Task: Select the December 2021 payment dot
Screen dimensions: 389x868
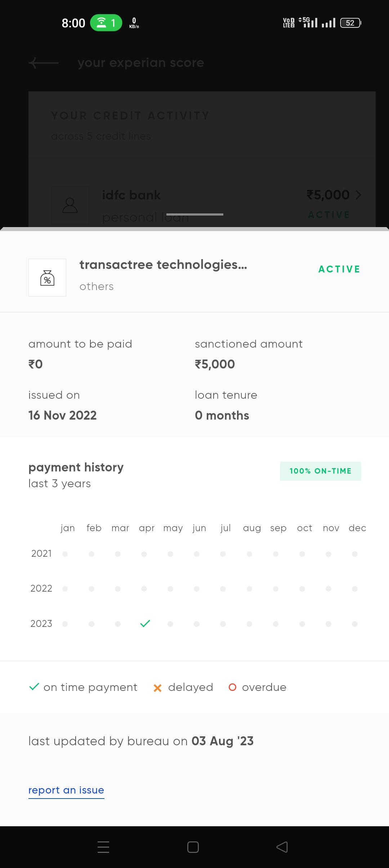Action: tap(355, 554)
